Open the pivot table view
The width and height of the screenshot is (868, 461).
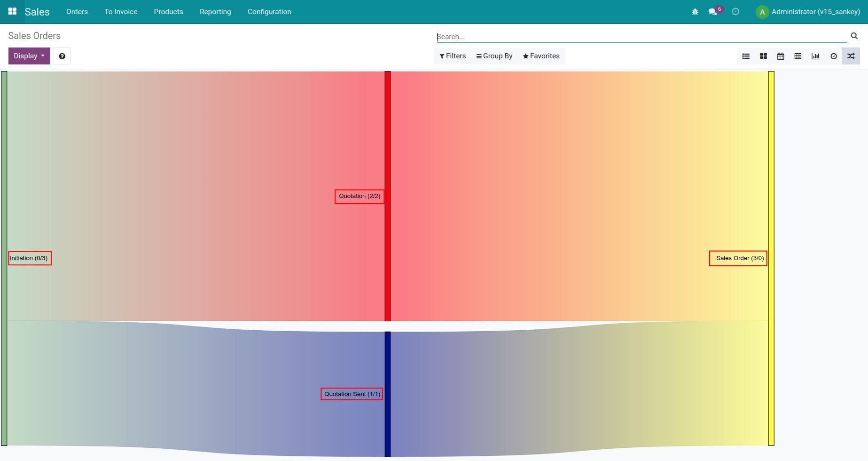798,56
